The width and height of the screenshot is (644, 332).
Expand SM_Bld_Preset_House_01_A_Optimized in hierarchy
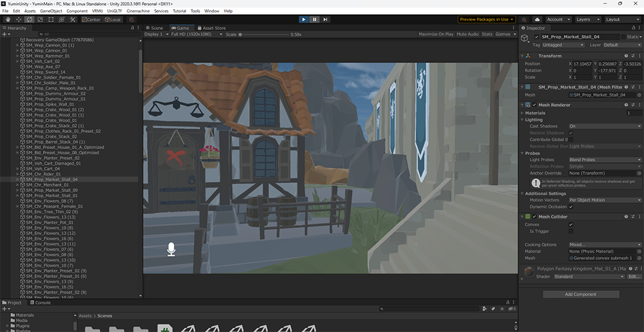click(x=18, y=147)
